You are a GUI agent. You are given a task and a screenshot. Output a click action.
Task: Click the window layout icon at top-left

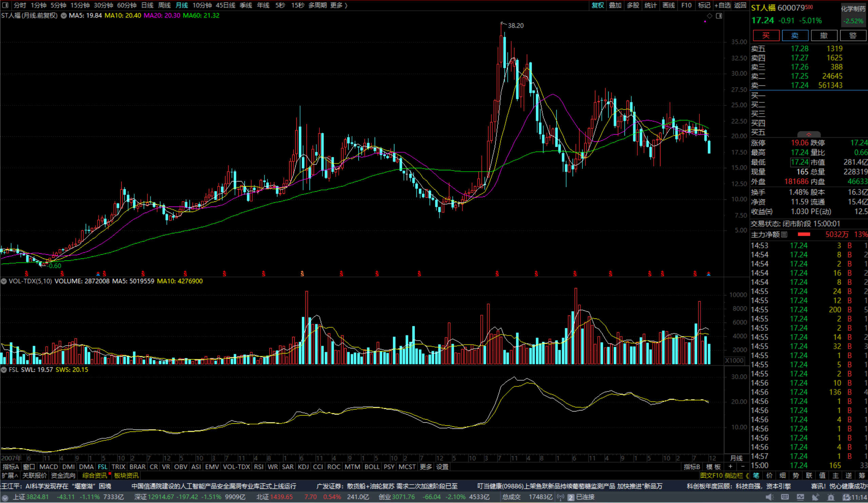pyautogui.click(x=5, y=5)
